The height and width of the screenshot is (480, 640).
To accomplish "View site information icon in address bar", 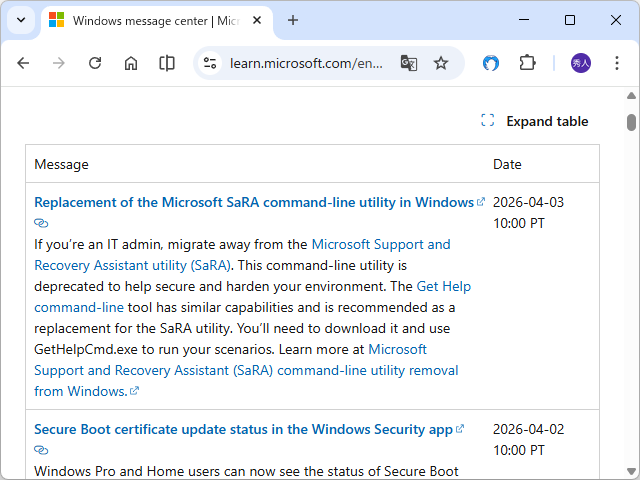I will tap(210, 63).
